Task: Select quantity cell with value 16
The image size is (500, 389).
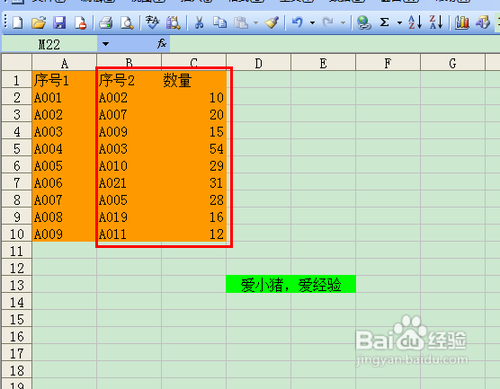Action: coord(194,217)
